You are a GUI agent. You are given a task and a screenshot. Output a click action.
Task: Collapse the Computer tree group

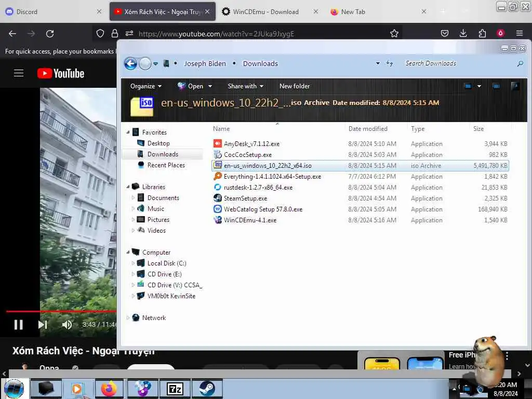(128, 252)
